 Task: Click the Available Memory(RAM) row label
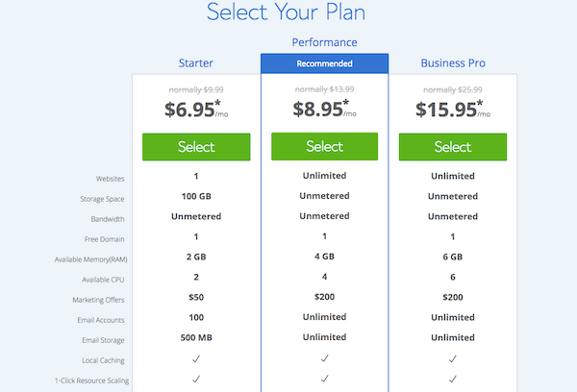click(90, 259)
